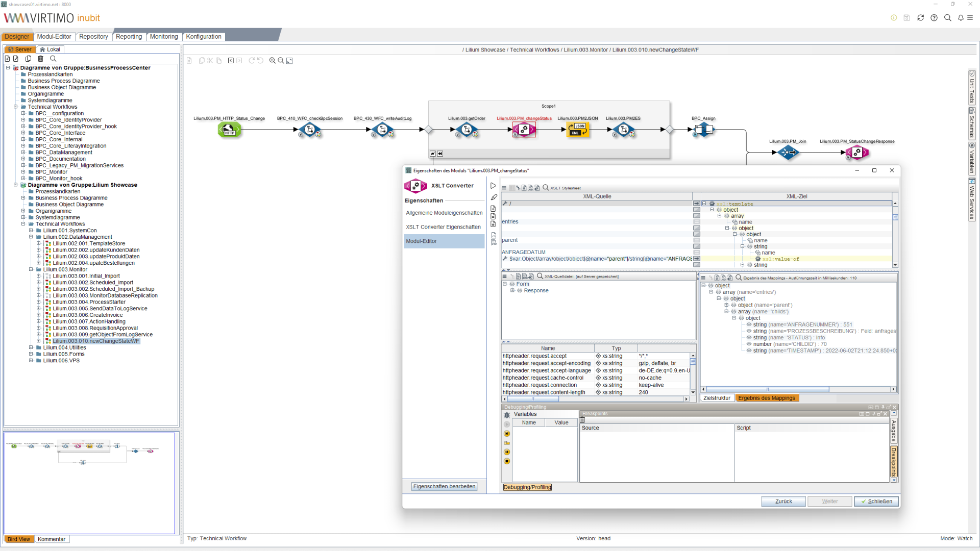Screen dimensions: 980x551
Task: Click the debugger step-over button
Action: (507, 434)
